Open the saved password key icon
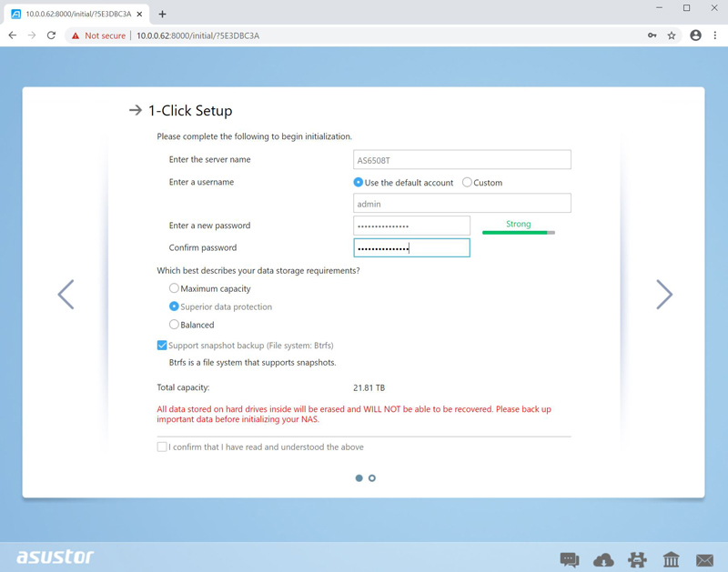 click(652, 35)
